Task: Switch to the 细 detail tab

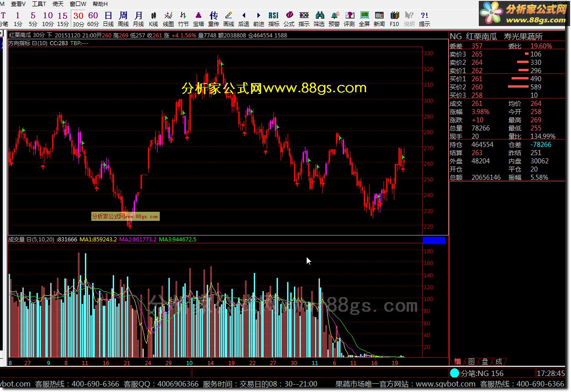Action: coord(457,361)
